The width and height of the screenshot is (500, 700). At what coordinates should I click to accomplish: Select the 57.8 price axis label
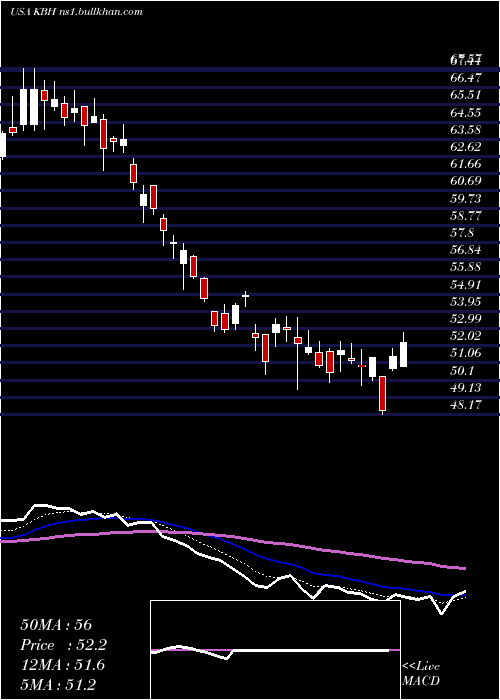tap(462, 233)
